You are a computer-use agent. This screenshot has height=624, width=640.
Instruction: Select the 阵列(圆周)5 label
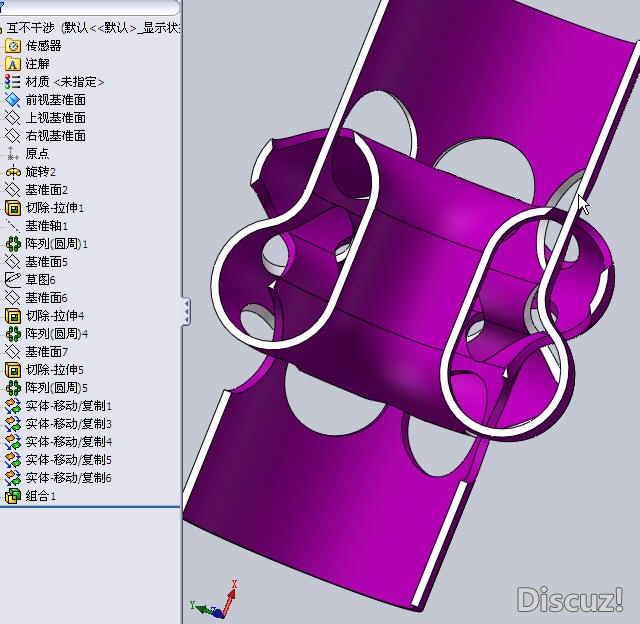56,388
